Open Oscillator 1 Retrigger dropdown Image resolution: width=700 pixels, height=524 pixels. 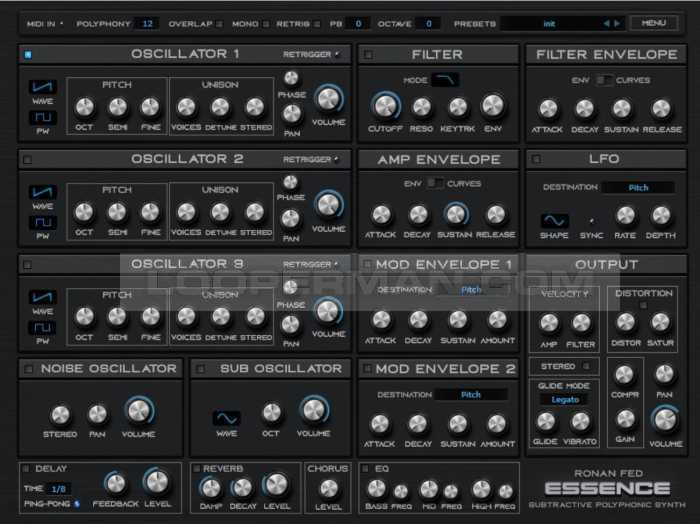(x=310, y=54)
